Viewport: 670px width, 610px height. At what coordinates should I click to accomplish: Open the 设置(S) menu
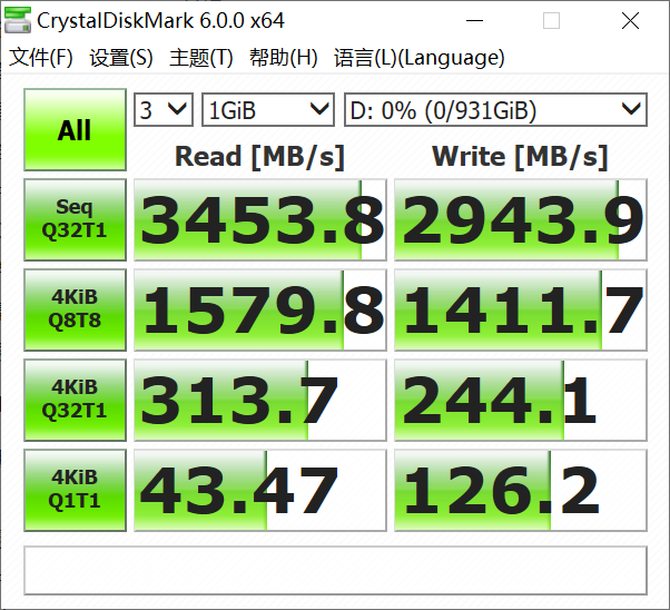[x=121, y=58]
